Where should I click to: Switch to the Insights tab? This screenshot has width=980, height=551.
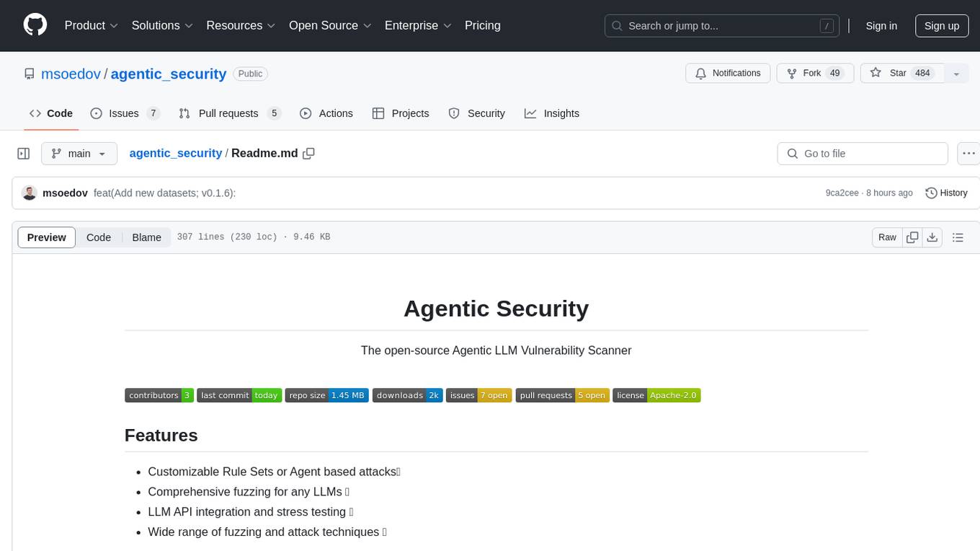tap(552, 113)
